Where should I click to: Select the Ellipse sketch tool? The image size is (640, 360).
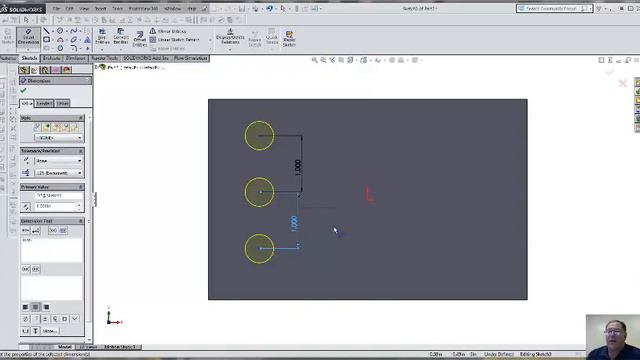(x=73, y=40)
